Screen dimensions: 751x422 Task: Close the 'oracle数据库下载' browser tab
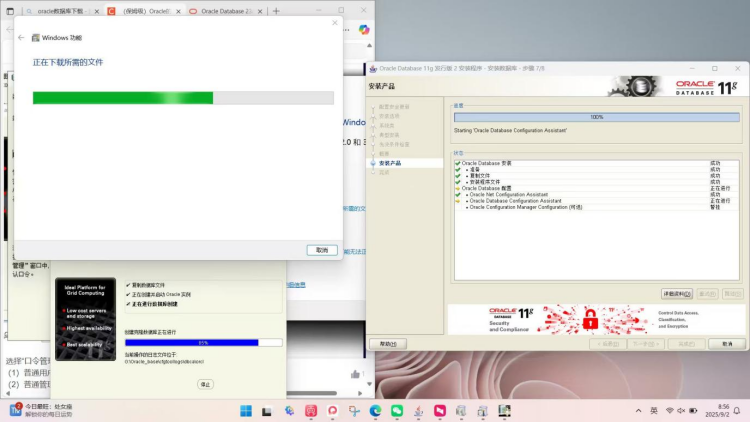click(96, 11)
